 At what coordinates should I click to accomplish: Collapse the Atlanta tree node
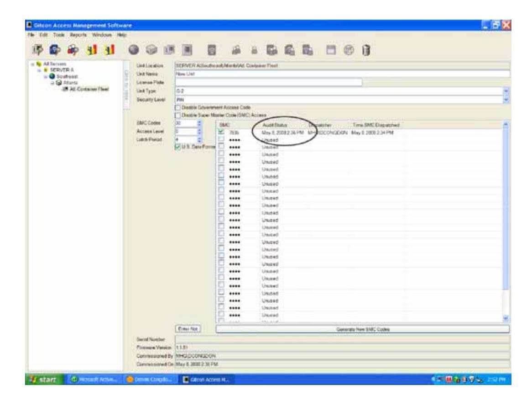pos(52,83)
